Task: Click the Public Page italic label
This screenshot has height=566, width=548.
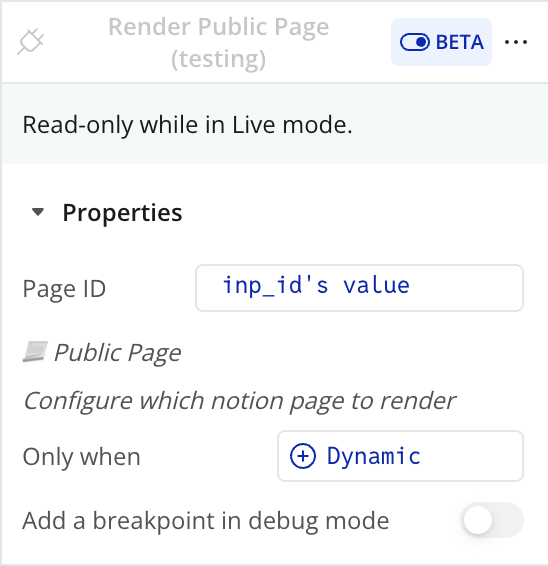Action: click(117, 353)
